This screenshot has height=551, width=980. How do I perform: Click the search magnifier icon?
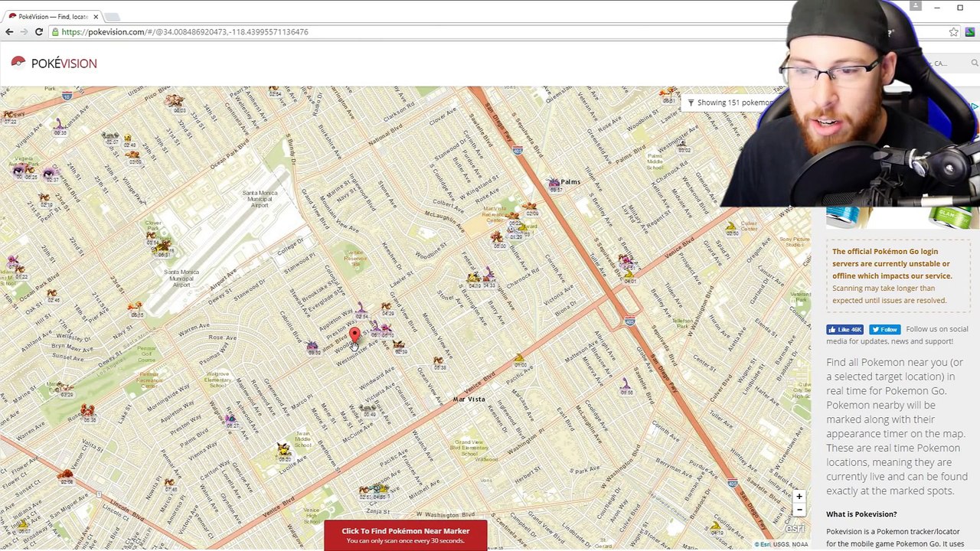(974, 64)
